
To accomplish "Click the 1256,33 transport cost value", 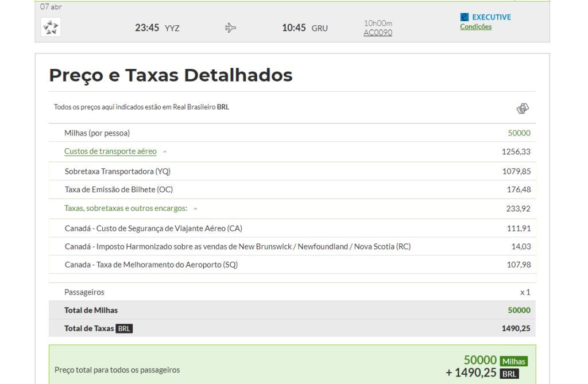I will tap(516, 152).
